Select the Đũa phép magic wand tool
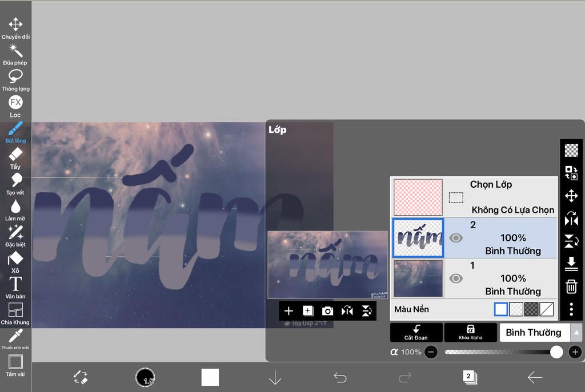Viewport: 585px width, 392px height. coord(15,54)
